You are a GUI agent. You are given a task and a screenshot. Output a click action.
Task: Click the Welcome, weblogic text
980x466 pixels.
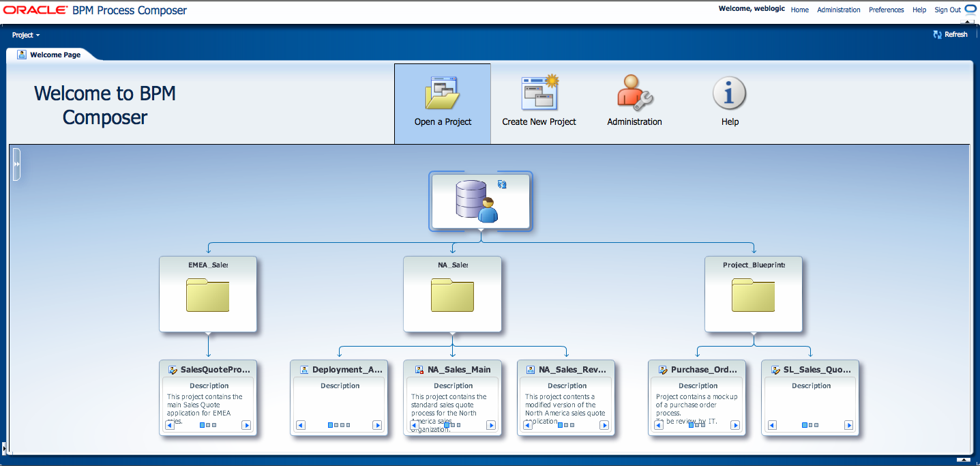click(752, 9)
